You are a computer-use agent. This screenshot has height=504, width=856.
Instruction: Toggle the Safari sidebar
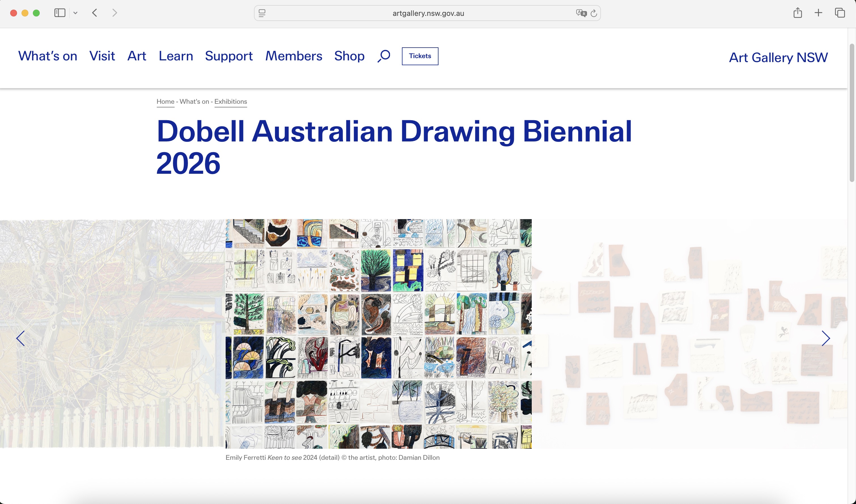pyautogui.click(x=60, y=13)
